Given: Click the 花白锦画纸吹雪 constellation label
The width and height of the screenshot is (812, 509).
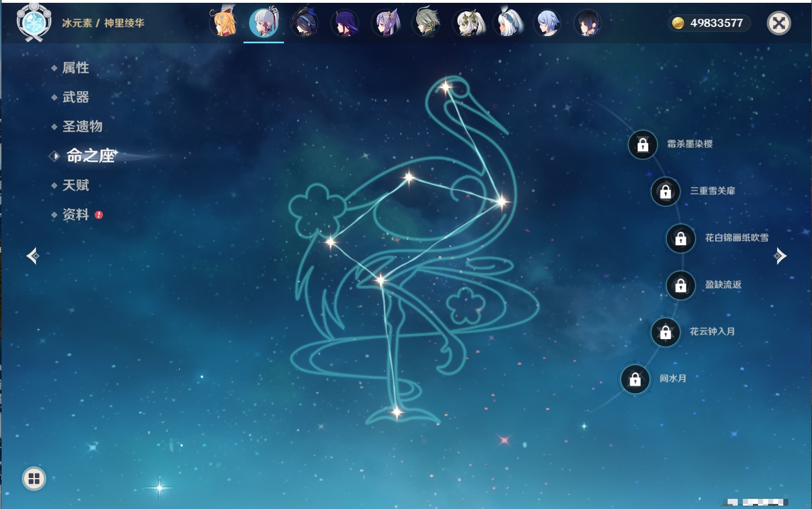Looking at the screenshot, I should (737, 237).
